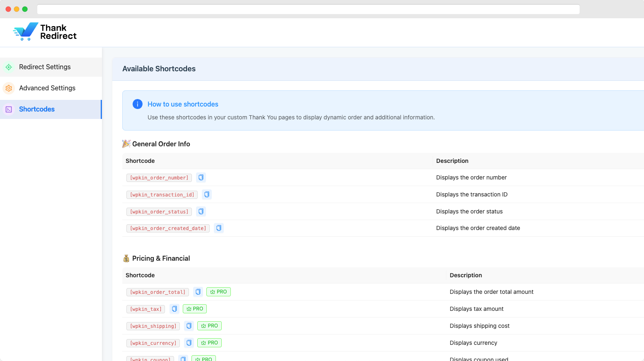Screen dimensions: 644x361
Task: Select the Shortcodes sidebar tab
Action: click(37, 109)
